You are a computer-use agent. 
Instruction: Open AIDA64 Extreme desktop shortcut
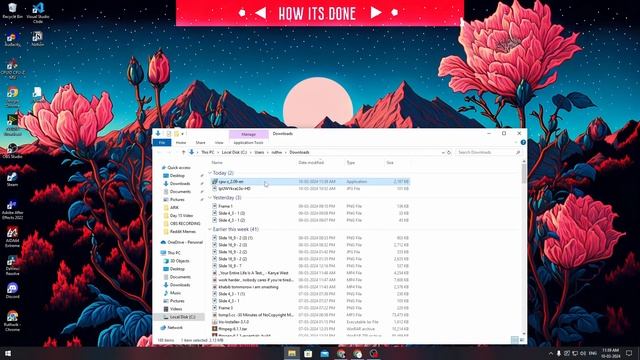pyautogui.click(x=12, y=237)
